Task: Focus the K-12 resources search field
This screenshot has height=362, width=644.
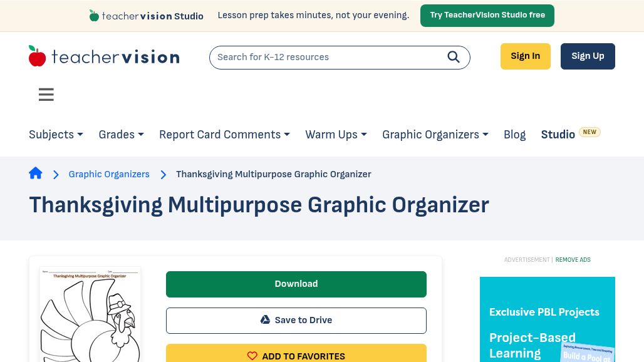Action: [x=340, y=58]
